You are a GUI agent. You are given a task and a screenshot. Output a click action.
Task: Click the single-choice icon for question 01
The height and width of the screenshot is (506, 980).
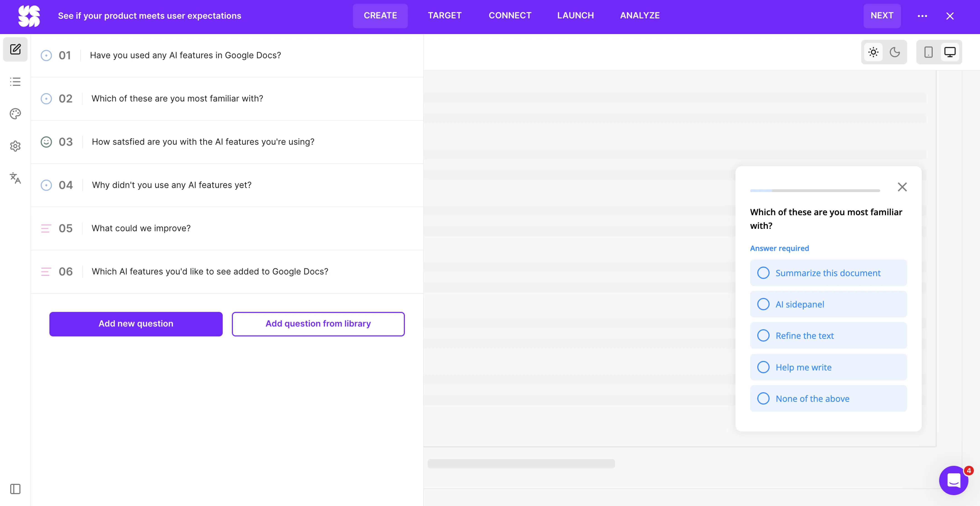coord(46,56)
